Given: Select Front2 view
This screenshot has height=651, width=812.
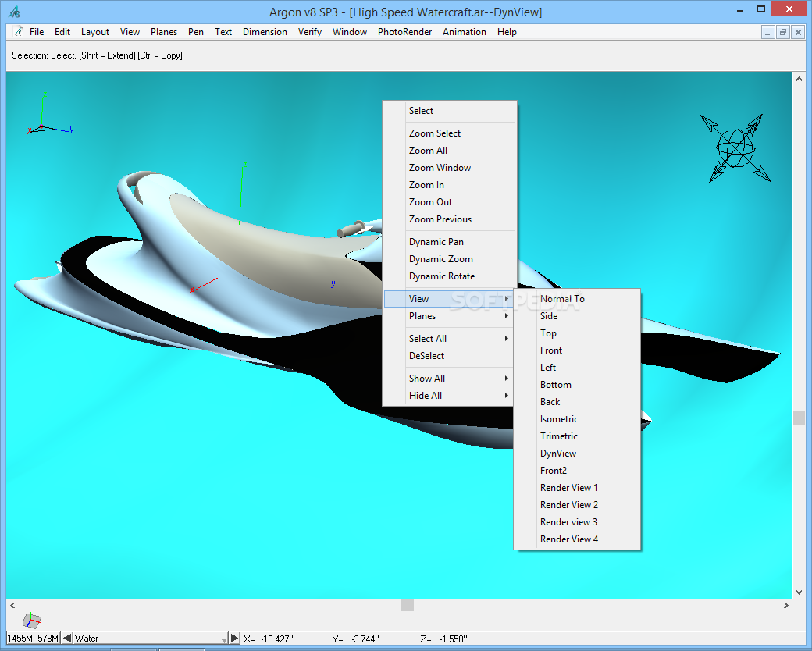Looking at the screenshot, I should click(577, 470).
